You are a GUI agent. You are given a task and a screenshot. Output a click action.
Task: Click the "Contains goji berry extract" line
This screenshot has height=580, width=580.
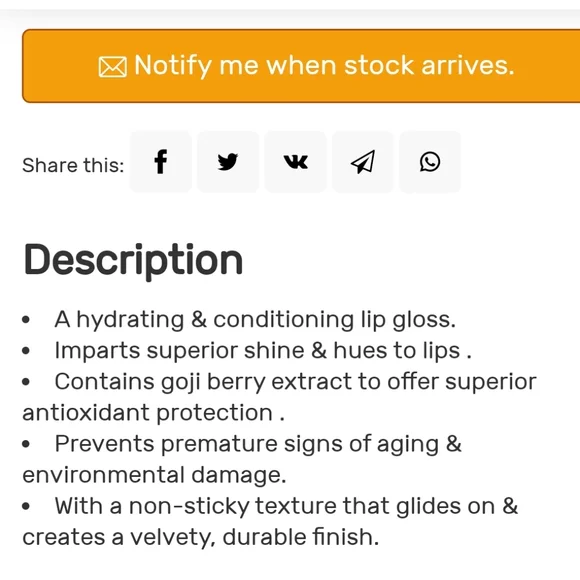[296, 382]
